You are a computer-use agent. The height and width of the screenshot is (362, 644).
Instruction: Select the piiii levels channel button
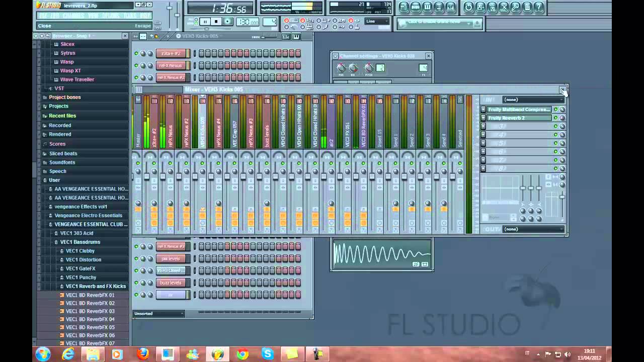171,259
